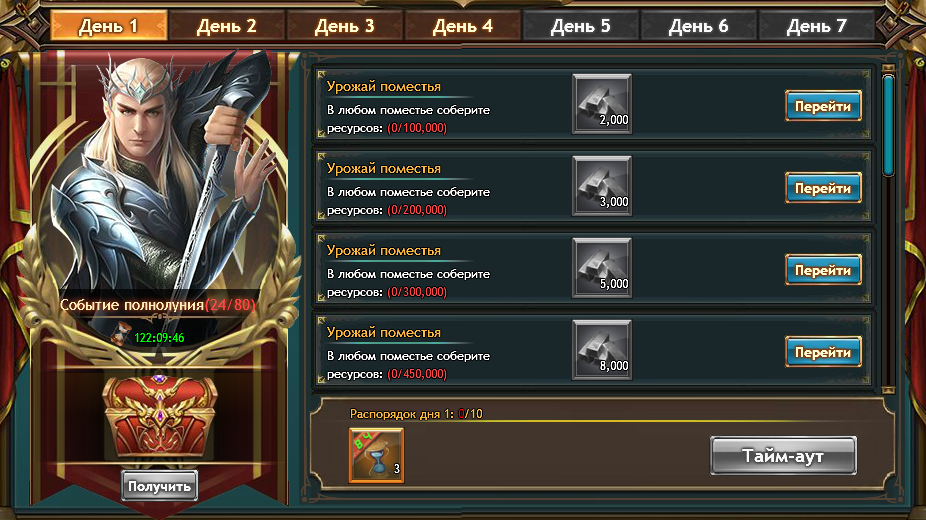This screenshot has width=926, height=520.
Task: Click the scrollbar down arrow of quest list
Action: 888,390
